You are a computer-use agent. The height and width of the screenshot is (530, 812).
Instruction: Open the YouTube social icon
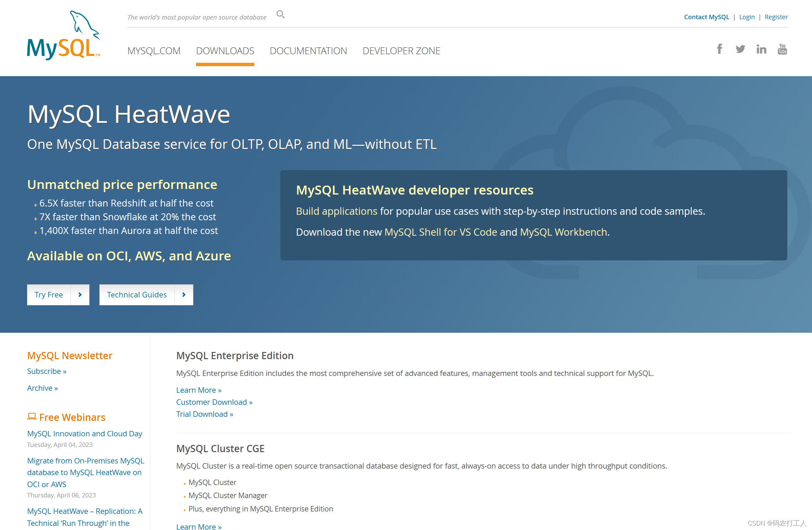(x=782, y=49)
